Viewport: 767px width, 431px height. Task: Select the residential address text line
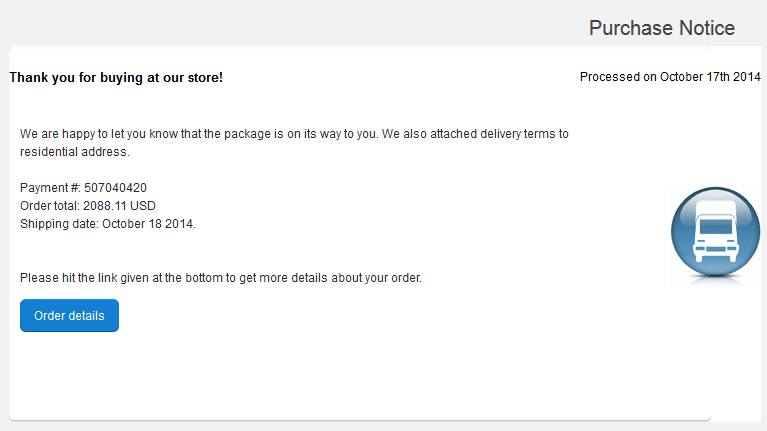coord(75,152)
